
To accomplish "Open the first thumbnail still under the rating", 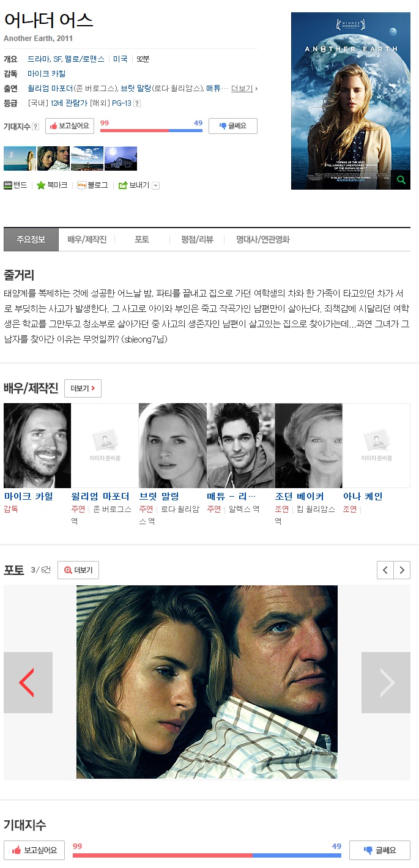I will [20, 158].
